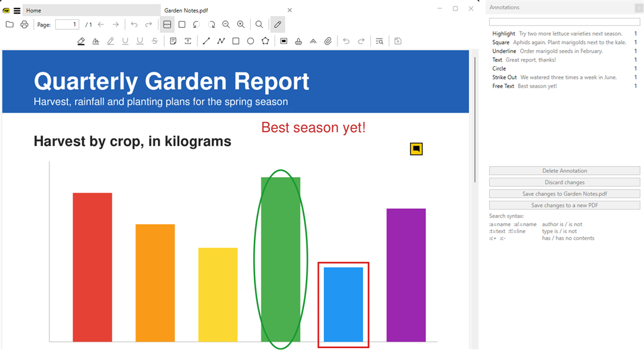Select the highlight marker tool
This screenshot has height=350, width=644.
click(81, 41)
